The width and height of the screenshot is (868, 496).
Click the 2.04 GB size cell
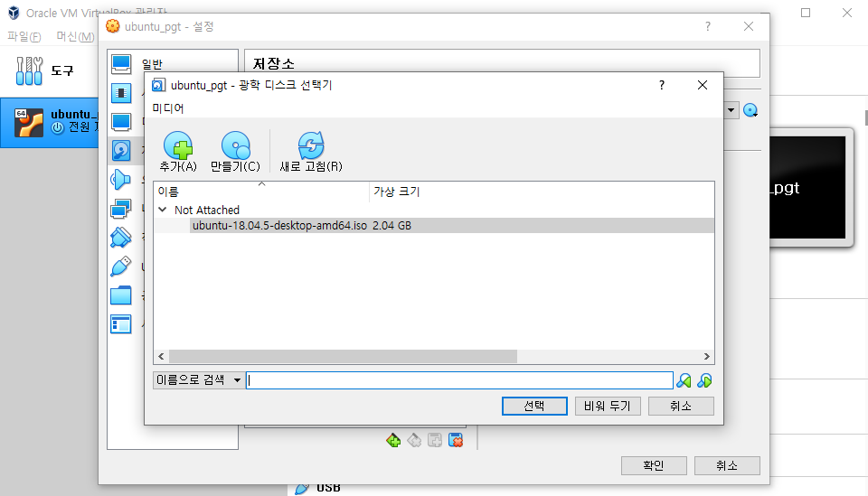click(392, 225)
